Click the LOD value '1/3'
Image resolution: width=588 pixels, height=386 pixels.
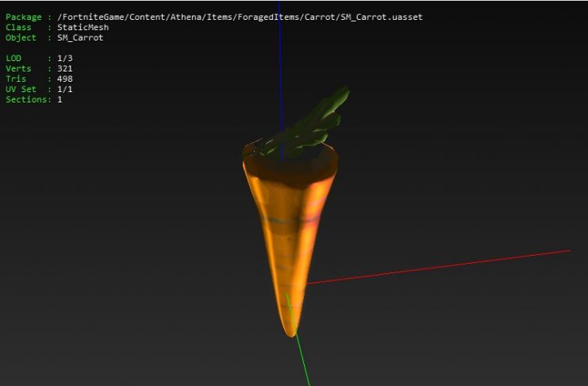point(65,58)
